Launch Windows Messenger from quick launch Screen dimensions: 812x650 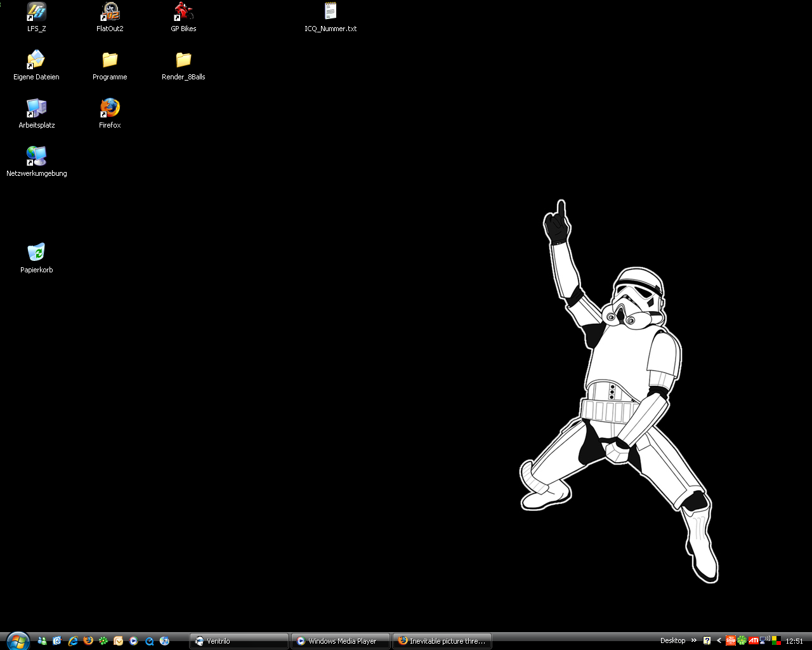pyautogui.click(x=43, y=641)
